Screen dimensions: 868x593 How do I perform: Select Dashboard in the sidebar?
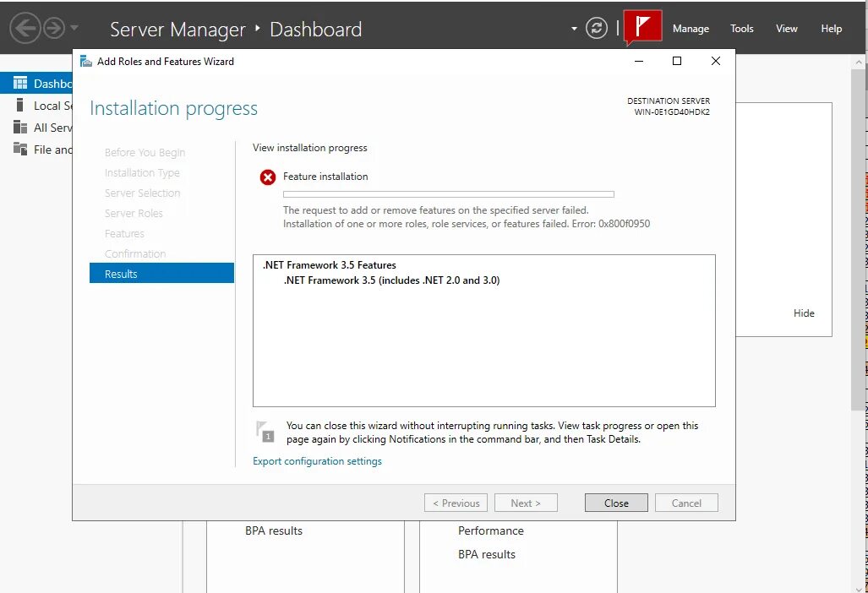tap(36, 84)
